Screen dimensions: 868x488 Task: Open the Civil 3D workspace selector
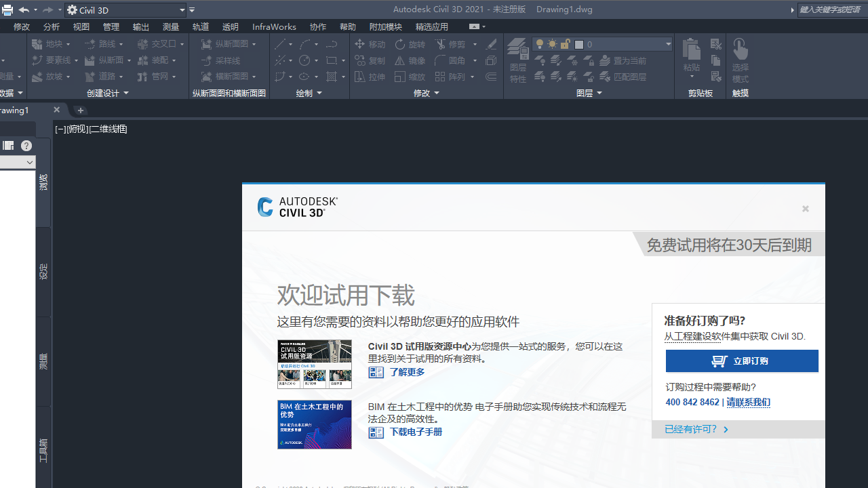point(125,10)
